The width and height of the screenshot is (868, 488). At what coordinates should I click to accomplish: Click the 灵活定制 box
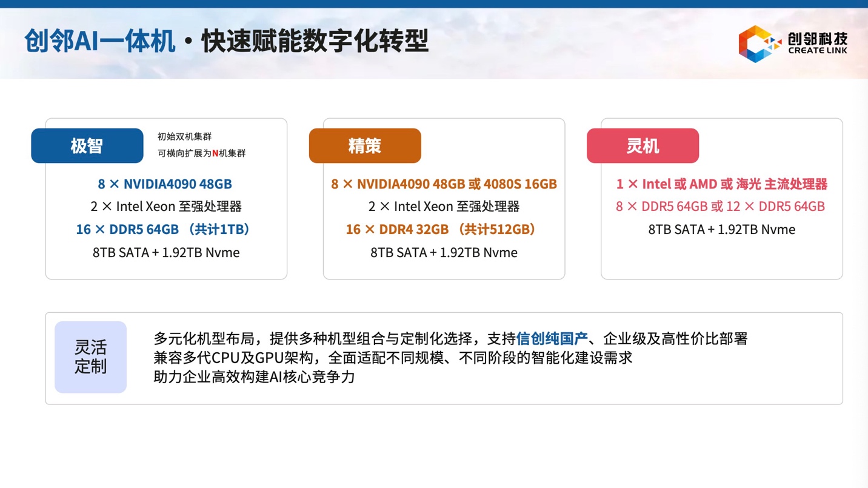click(x=90, y=357)
